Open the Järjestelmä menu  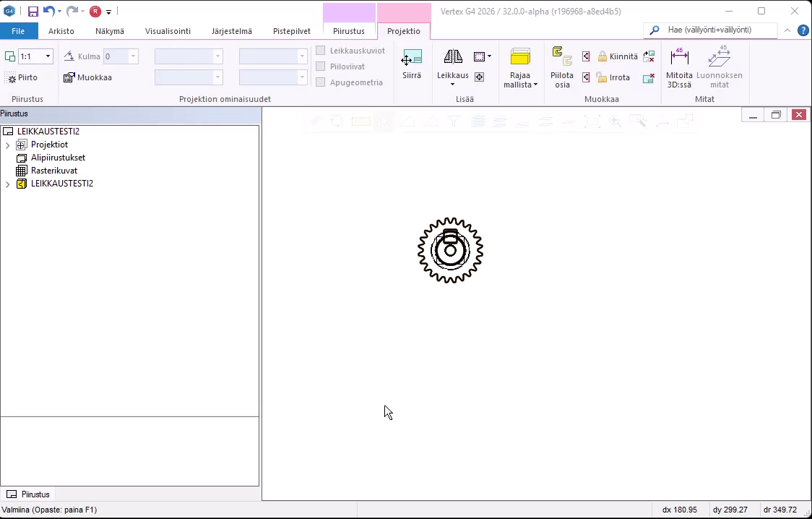click(231, 31)
